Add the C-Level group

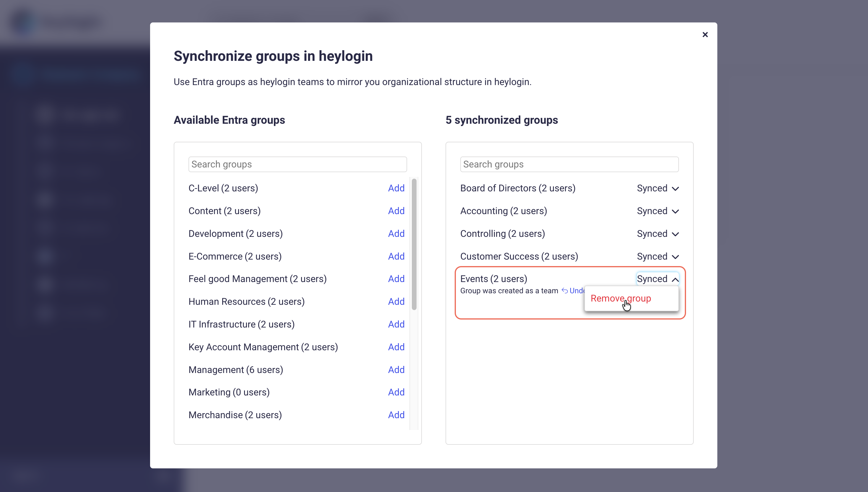(x=396, y=188)
